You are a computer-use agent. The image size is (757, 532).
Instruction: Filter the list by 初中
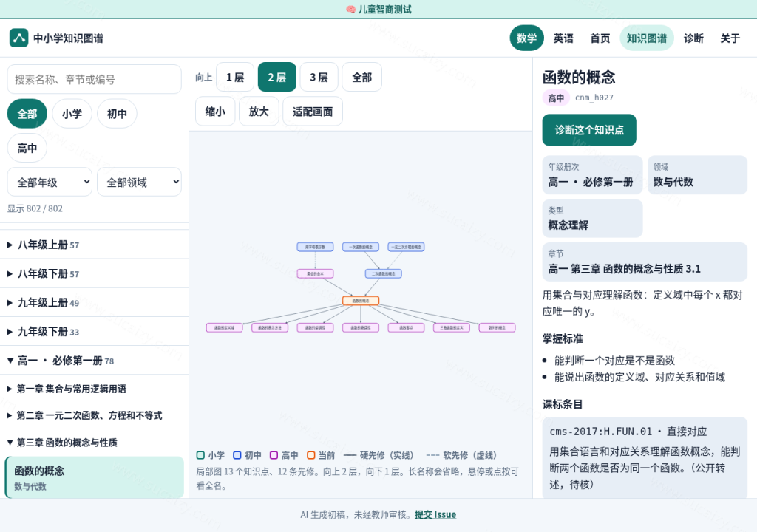[x=117, y=114]
